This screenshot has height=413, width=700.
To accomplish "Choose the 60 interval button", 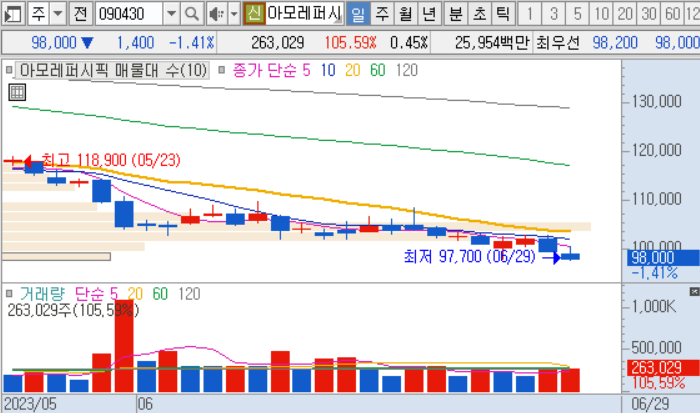I will (672, 14).
